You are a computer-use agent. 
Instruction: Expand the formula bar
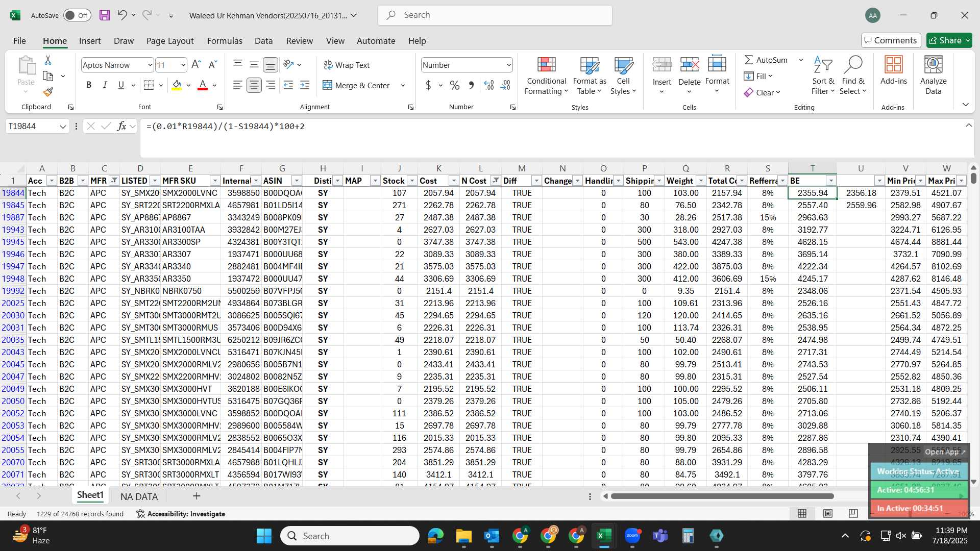[x=968, y=126]
